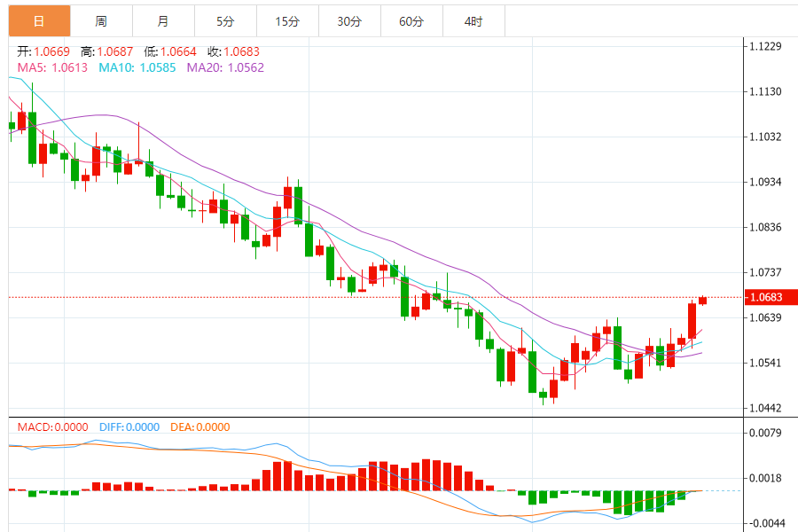
Task: Click the DEA:0.0000 label
Action: point(200,427)
